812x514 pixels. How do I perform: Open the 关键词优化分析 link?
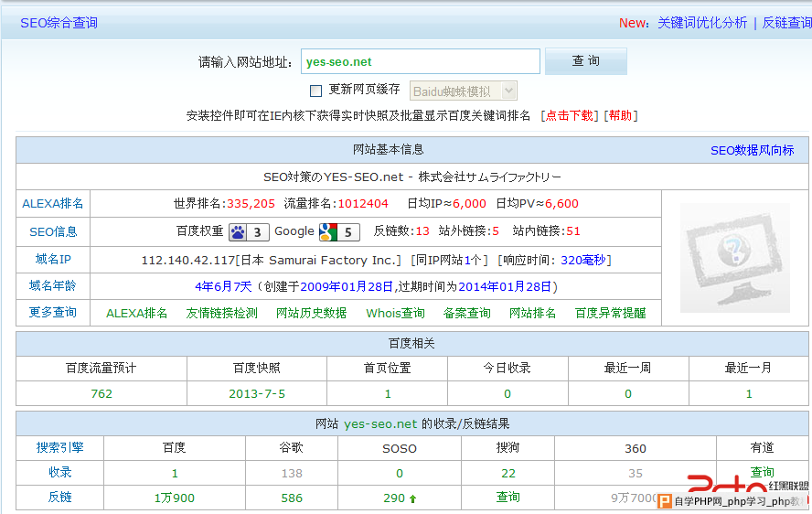tap(702, 23)
